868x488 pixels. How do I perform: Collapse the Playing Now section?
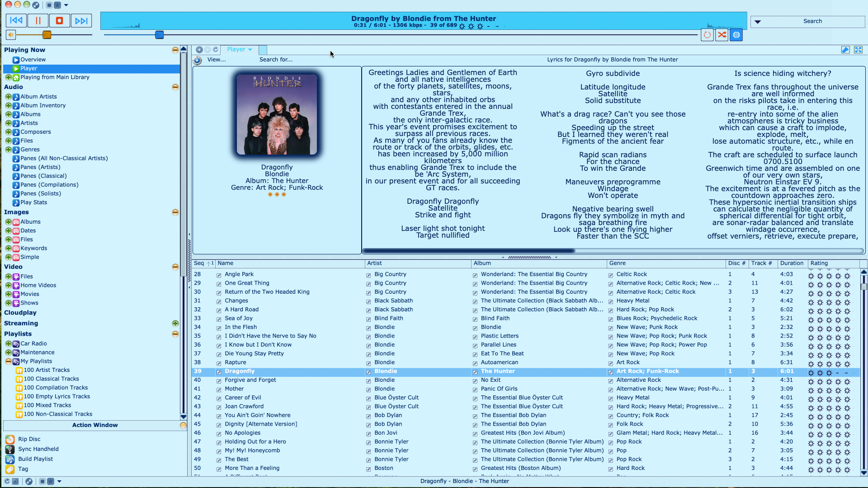(x=175, y=50)
